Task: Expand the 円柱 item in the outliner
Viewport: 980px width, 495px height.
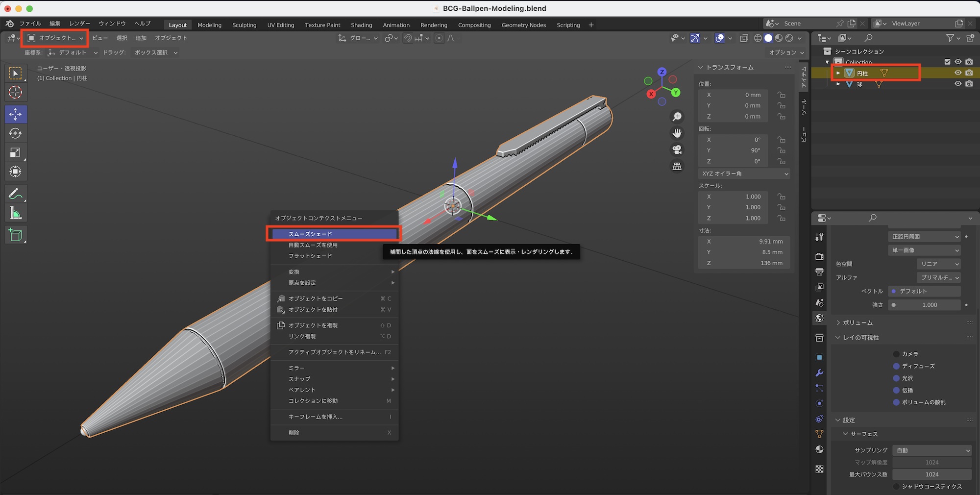Action: [x=838, y=73]
